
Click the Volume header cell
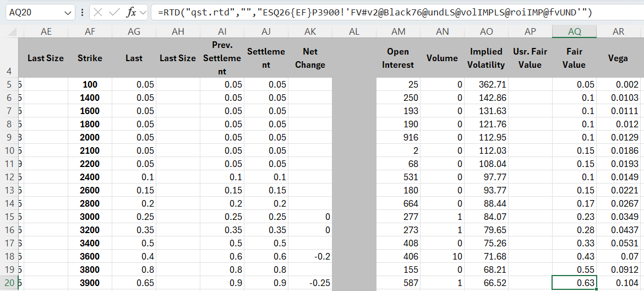443,58
